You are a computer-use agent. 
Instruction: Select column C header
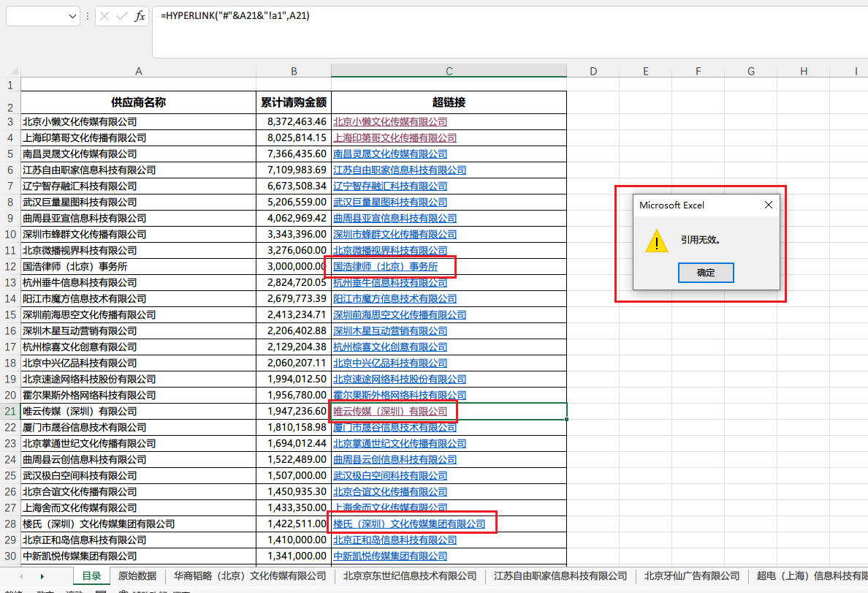pyautogui.click(x=449, y=71)
